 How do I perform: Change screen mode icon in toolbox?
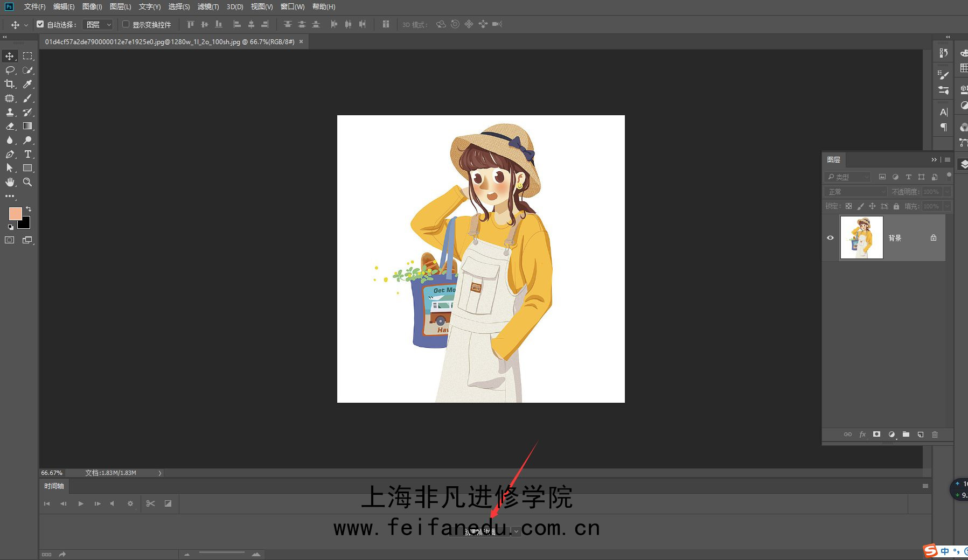(x=27, y=240)
